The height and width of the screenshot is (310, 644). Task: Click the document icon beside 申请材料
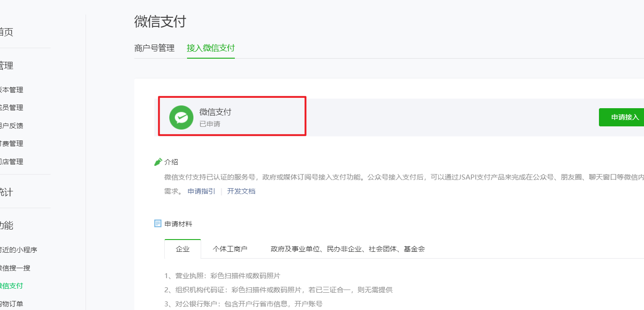(158, 224)
